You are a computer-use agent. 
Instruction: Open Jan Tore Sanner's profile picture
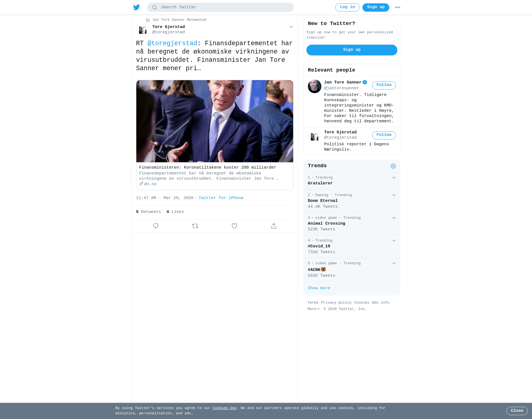(314, 87)
